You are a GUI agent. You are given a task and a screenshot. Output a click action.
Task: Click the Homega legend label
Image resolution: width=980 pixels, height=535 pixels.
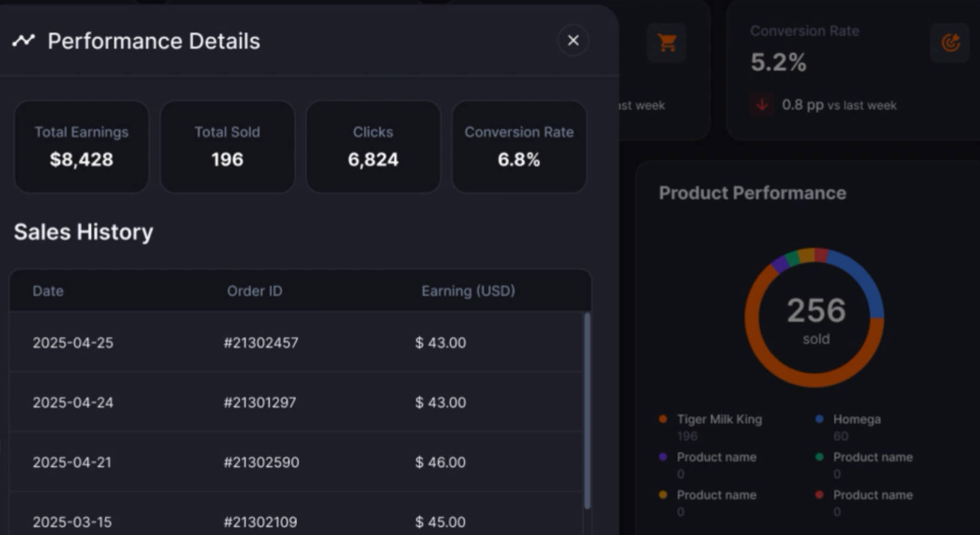click(x=857, y=419)
